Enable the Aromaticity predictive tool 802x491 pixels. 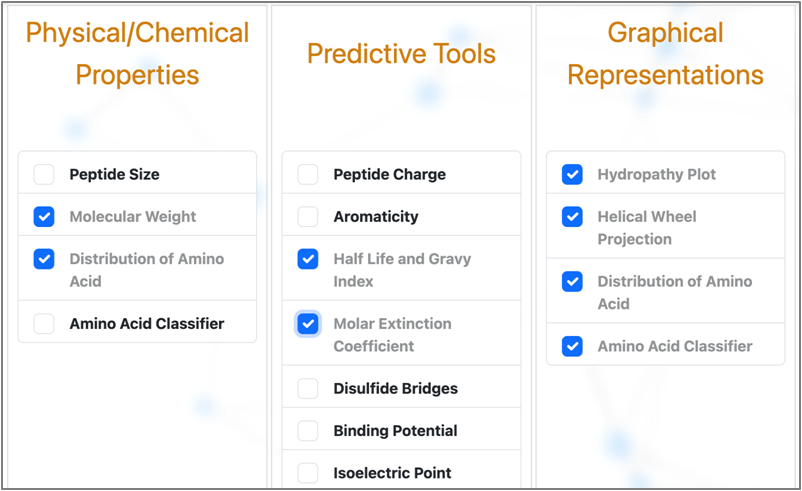[x=308, y=217]
